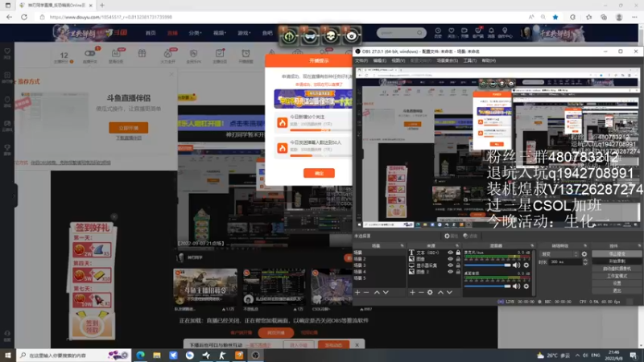Add a new source in OBS sources panel
The image size is (644, 362).
412,292
